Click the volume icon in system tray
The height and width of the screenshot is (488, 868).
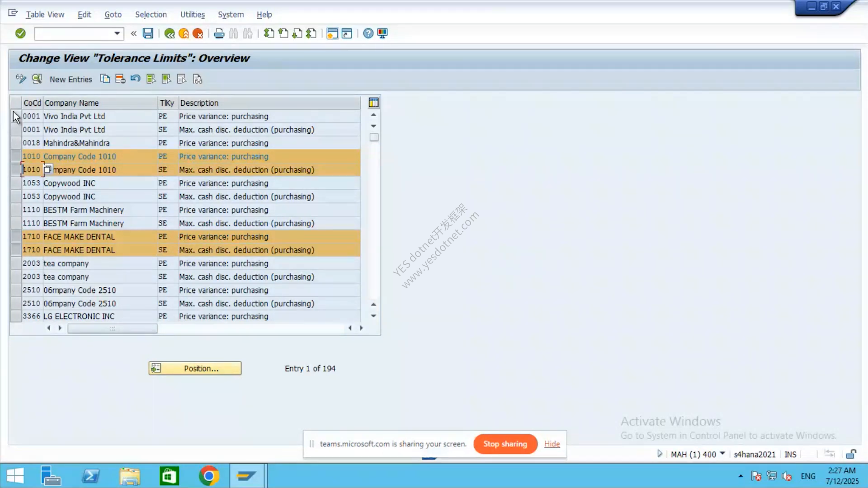787,476
